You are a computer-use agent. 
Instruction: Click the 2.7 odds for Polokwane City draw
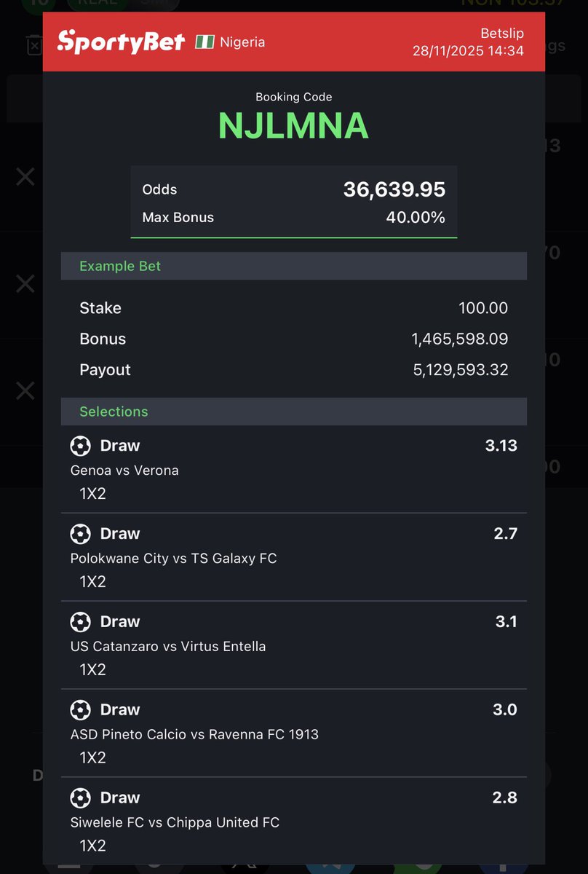506,534
